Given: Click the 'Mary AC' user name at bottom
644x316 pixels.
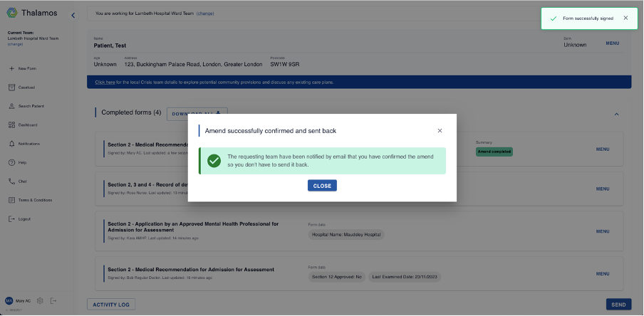Looking at the screenshot, I should tap(23, 301).
